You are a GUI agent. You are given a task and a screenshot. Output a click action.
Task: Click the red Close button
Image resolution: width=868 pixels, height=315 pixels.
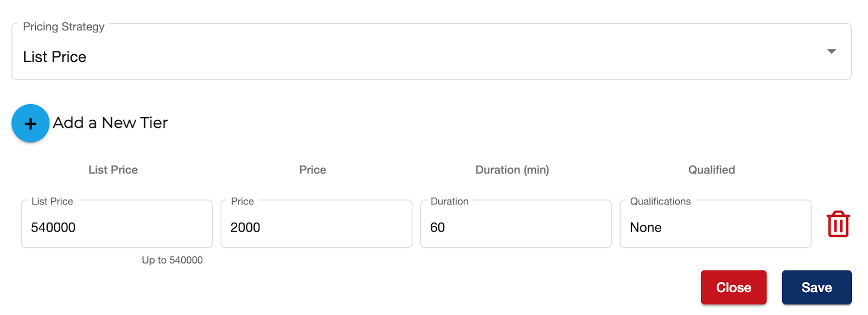pyautogui.click(x=733, y=287)
